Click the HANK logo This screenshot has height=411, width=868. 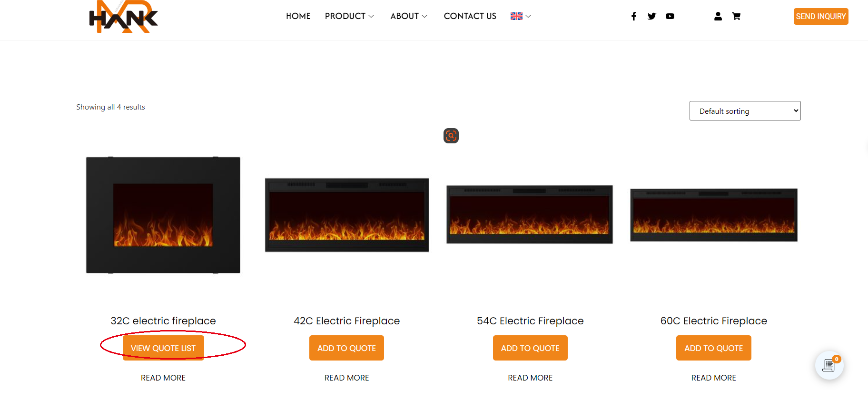pyautogui.click(x=124, y=17)
